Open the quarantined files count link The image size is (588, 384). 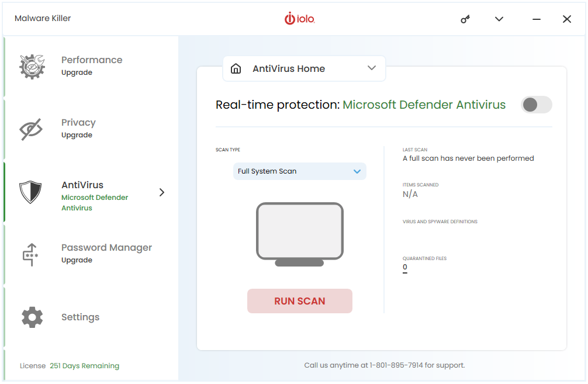(x=405, y=267)
